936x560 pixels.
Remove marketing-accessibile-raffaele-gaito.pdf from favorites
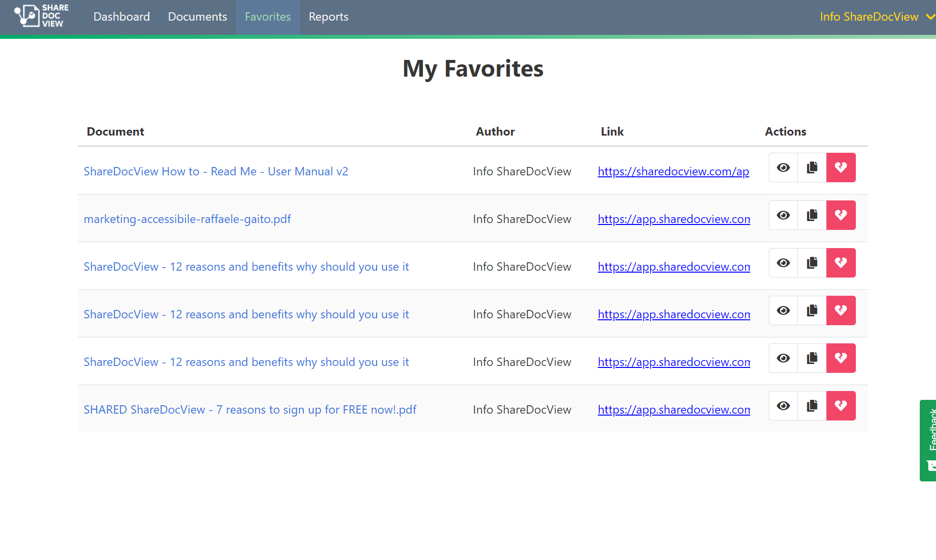[x=841, y=215]
